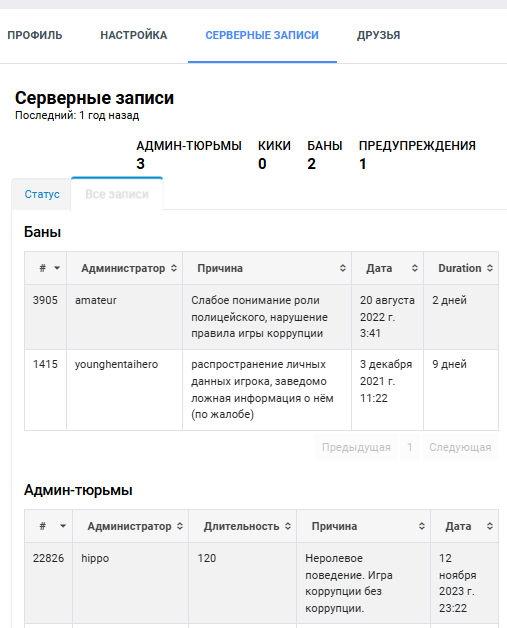507x628 pixels.
Task: Sort Админ-тюрьмы by Дата sort icon
Action: pos(490,526)
